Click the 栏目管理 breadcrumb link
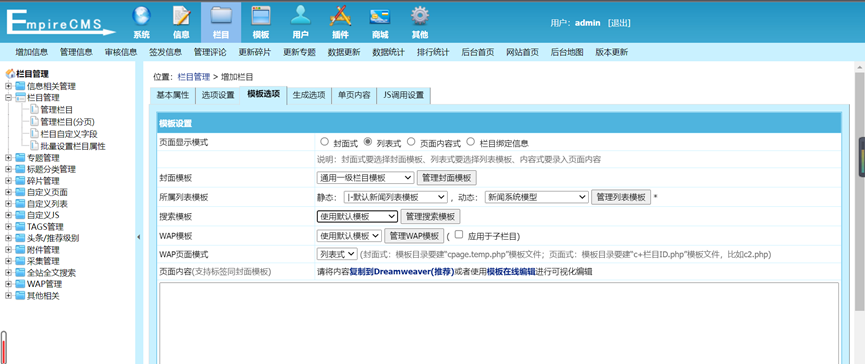This screenshot has width=865, height=364. [193, 77]
